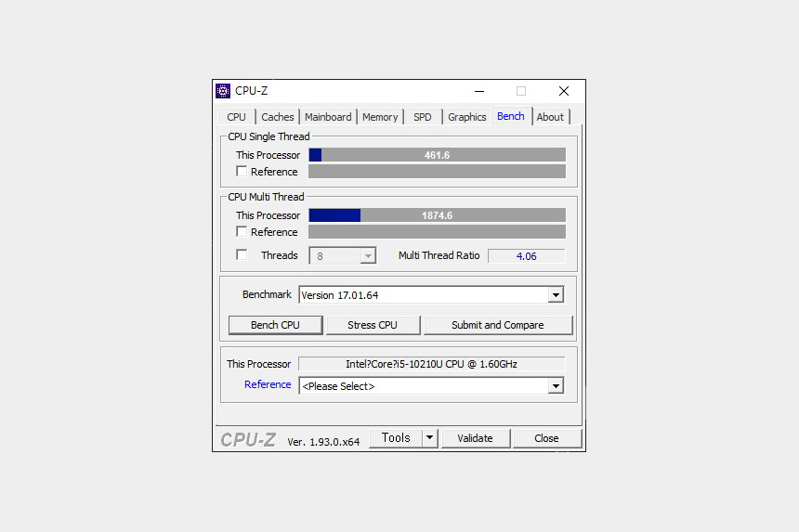Screen dimensions: 799x532
Task: Click the Multi Thread Ratio label
Action: click(x=439, y=255)
